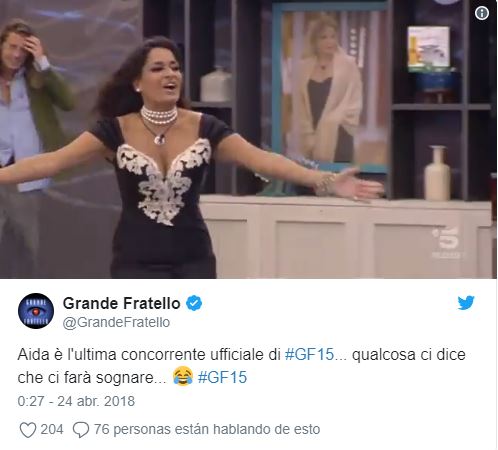Screen dimensions: 498x450
Task: Open replies via the speech bubble icon
Action: (x=81, y=430)
